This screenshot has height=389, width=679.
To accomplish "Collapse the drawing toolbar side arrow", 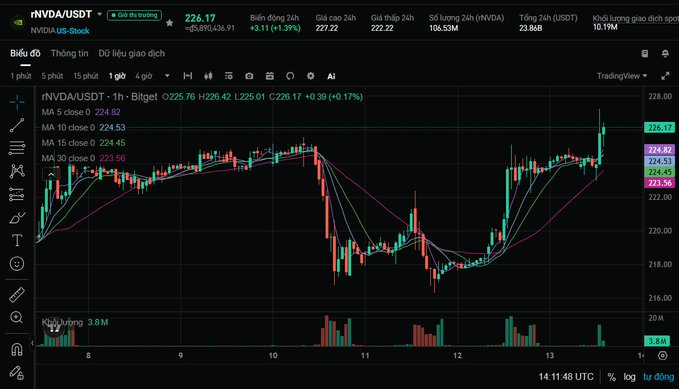I will tap(32, 343).
